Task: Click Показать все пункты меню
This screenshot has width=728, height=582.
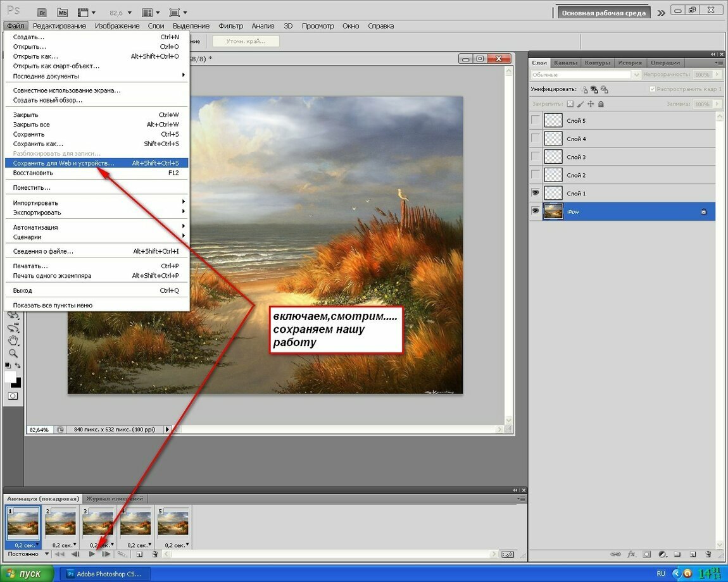Action: pos(96,305)
